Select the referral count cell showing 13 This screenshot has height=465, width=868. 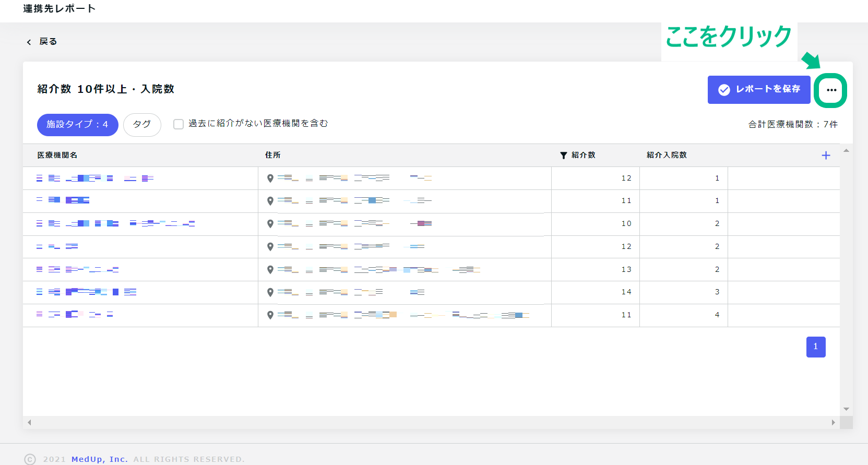pos(596,270)
